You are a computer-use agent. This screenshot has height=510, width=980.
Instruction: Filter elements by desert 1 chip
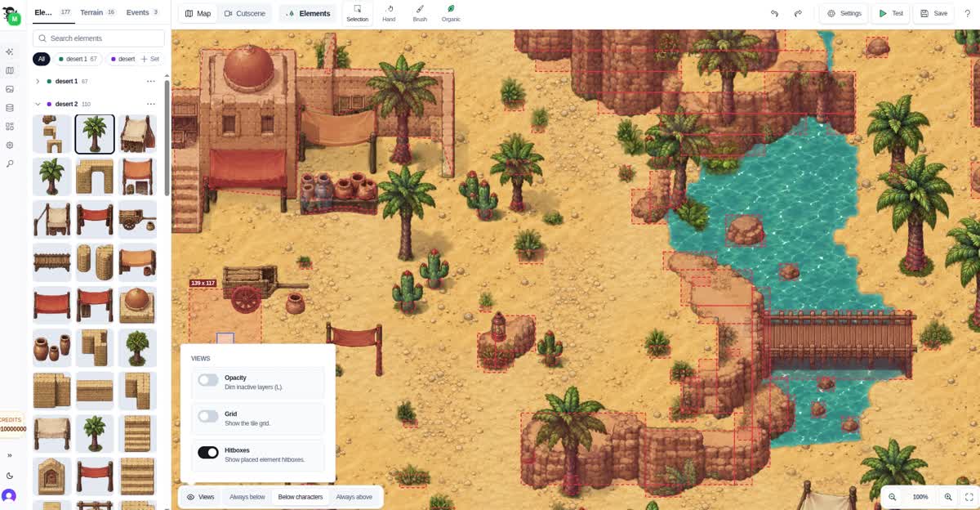(x=78, y=59)
